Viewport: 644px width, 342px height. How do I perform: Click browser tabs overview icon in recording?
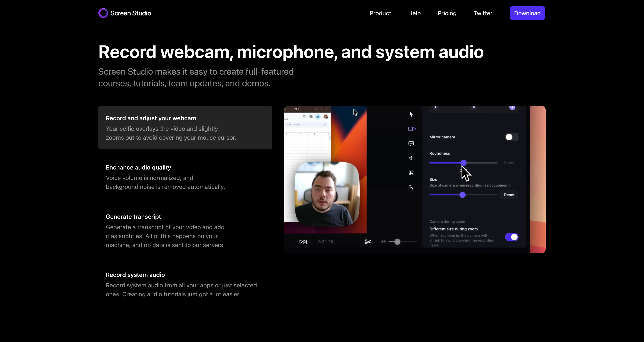click(x=327, y=109)
